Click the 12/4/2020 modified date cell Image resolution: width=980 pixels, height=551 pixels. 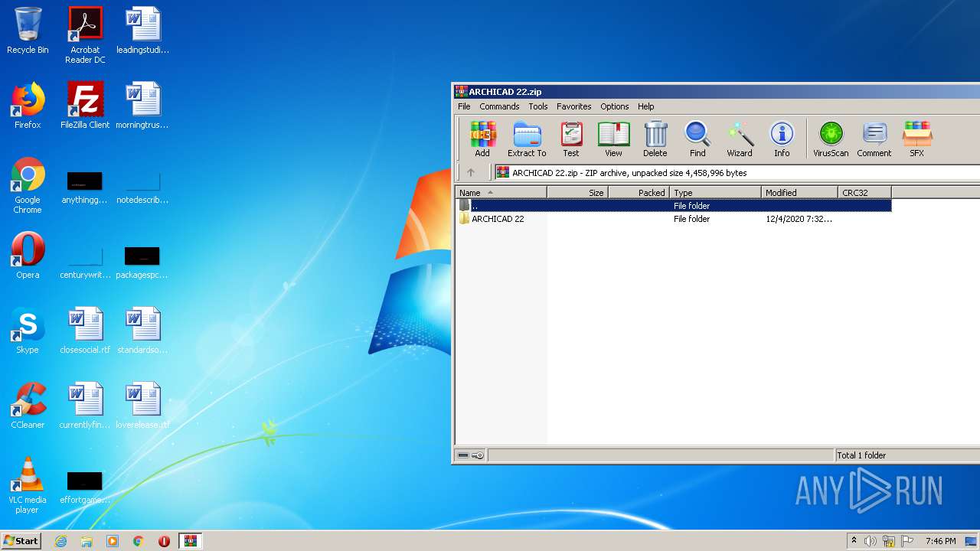[799, 219]
